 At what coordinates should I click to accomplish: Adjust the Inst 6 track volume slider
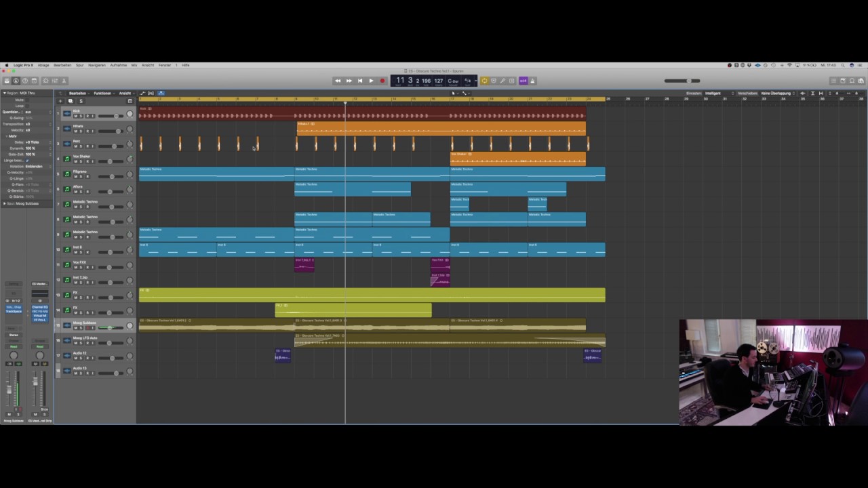coord(111,252)
